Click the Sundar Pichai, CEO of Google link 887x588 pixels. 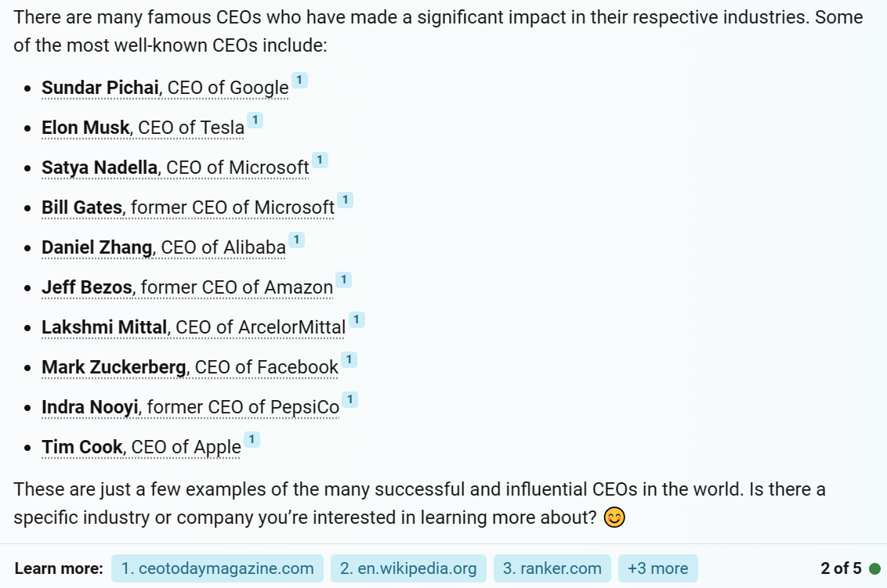pos(165,88)
